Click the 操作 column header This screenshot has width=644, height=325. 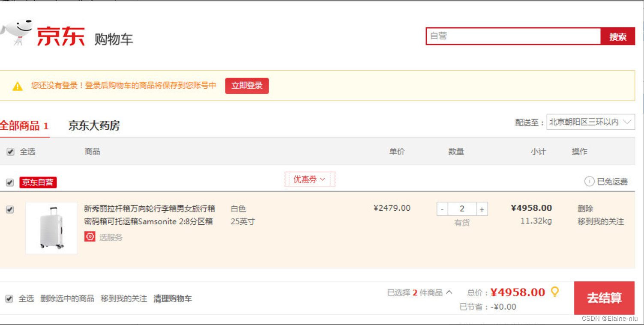pyautogui.click(x=579, y=152)
